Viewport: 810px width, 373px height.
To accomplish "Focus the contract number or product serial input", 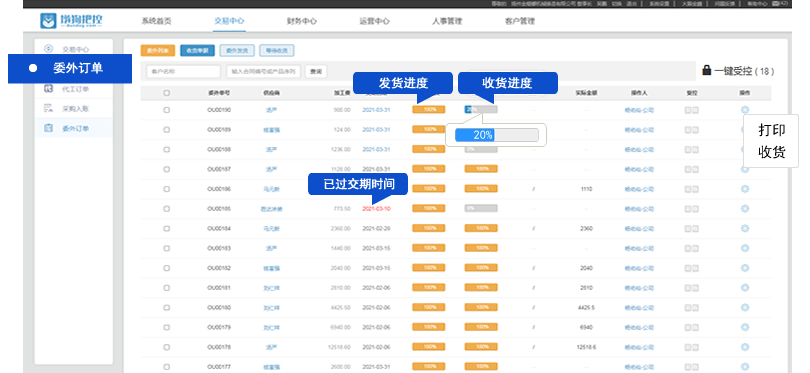I will coord(264,71).
